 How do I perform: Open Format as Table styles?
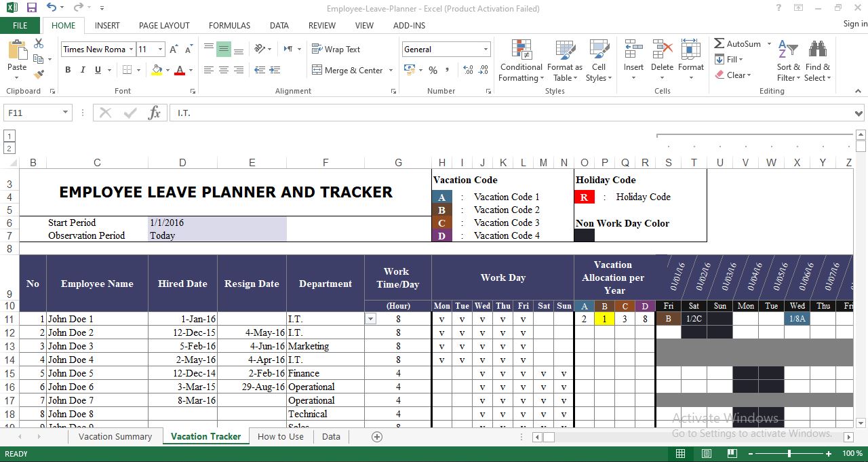pyautogui.click(x=565, y=60)
